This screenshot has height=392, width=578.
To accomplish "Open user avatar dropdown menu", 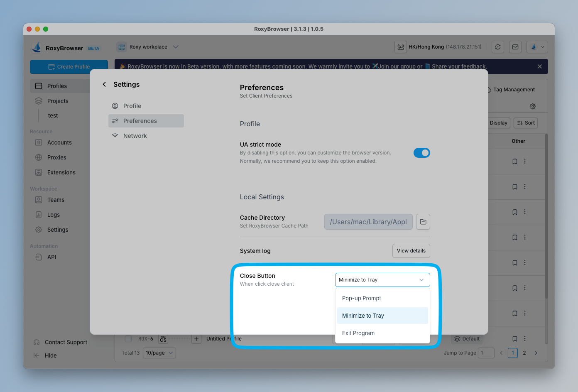I will coord(537,47).
